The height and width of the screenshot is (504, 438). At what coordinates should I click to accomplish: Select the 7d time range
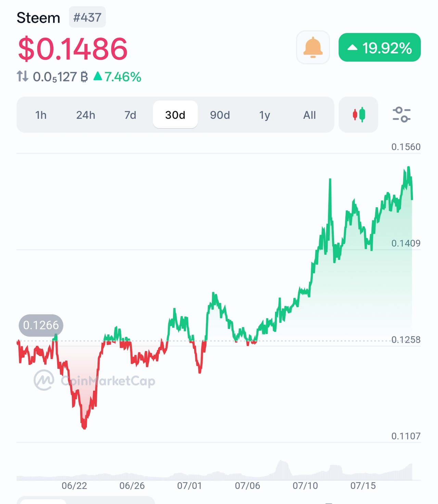pyautogui.click(x=130, y=115)
